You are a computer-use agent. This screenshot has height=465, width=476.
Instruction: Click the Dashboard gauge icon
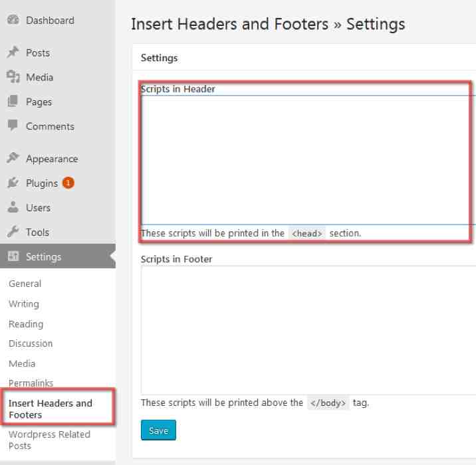point(13,20)
